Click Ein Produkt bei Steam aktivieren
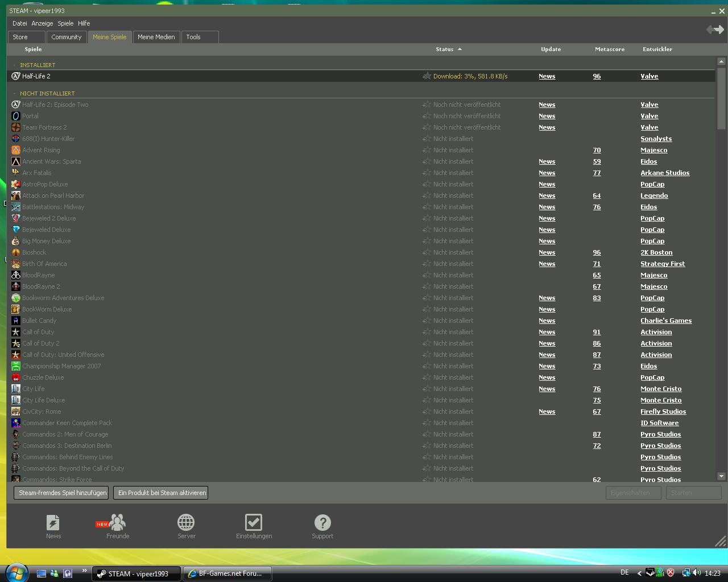 click(161, 493)
